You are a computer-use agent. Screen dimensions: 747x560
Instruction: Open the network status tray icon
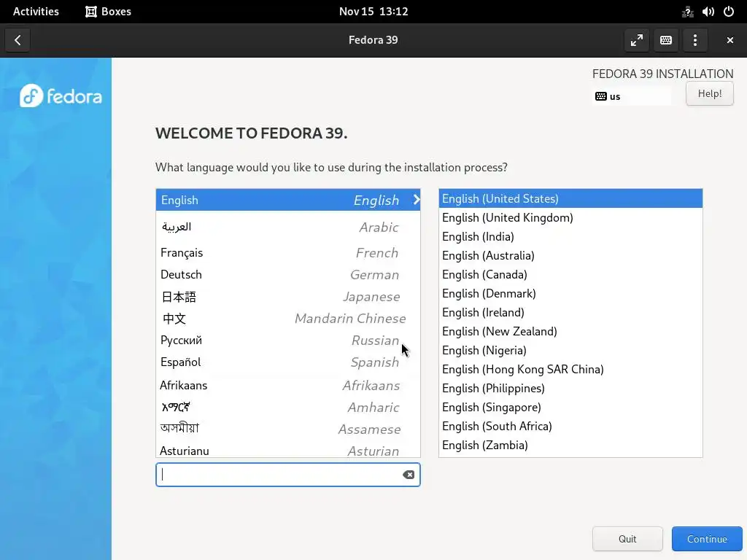pyautogui.click(x=687, y=12)
